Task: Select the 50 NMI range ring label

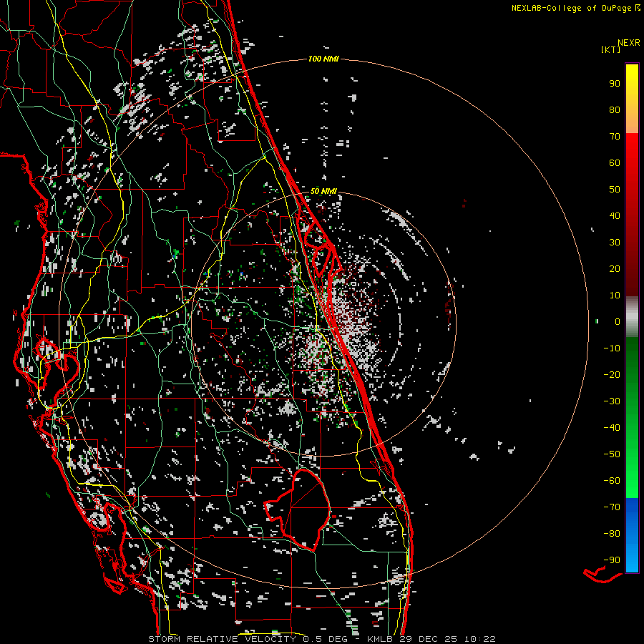Action: (x=323, y=191)
